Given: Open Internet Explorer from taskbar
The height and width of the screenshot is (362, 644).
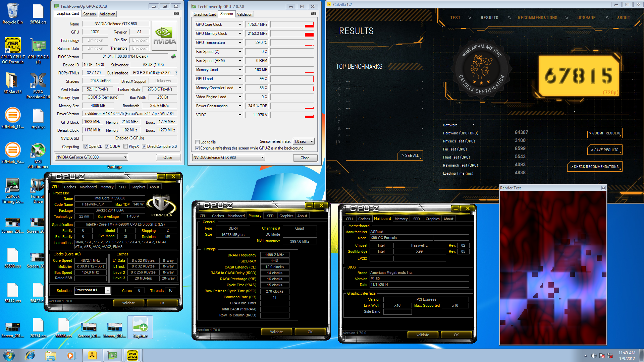Looking at the screenshot, I should 30,355.
